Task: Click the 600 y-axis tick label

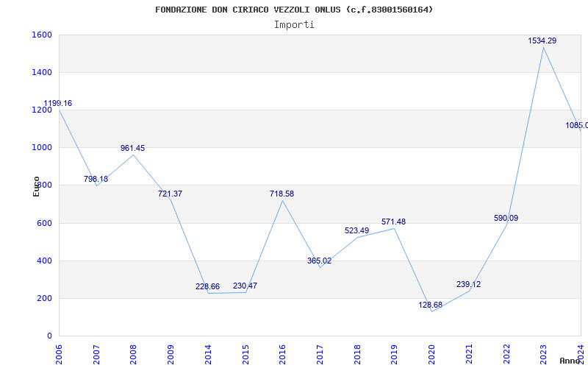Action: (44, 224)
